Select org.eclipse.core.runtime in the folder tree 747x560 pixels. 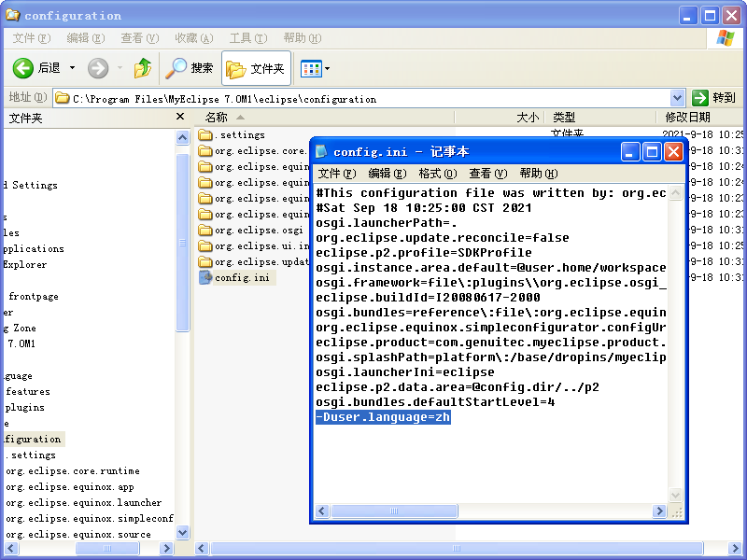[73, 471]
